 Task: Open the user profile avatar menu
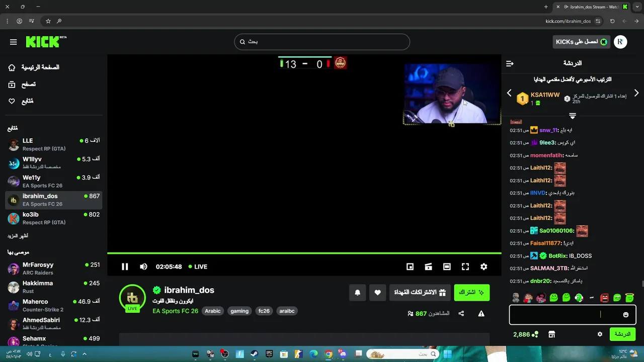point(620,42)
